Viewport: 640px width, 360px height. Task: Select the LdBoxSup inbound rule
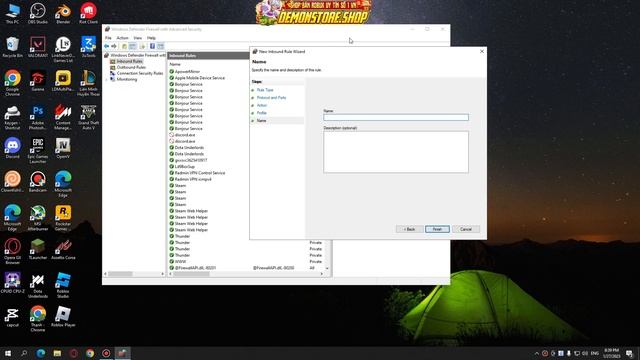pos(185,167)
